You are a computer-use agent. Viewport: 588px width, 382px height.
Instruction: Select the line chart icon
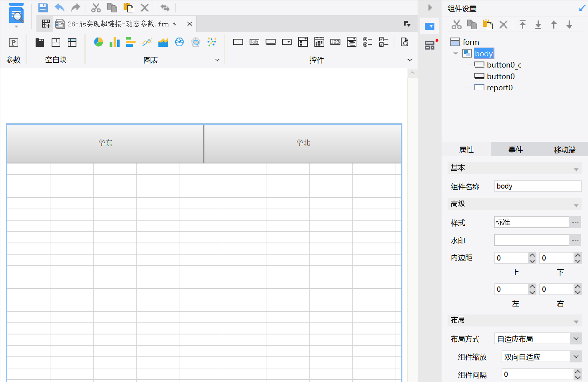pyautogui.click(x=147, y=42)
